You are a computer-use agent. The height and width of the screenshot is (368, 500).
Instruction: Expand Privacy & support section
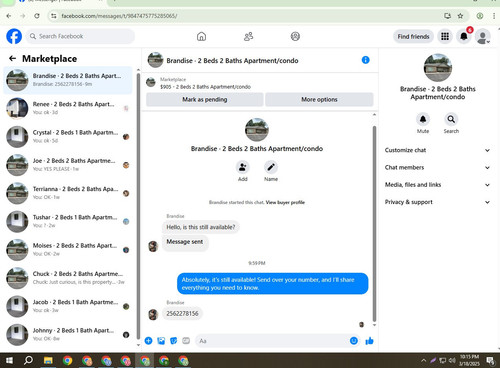pyautogui.click(x=437, y=202)
